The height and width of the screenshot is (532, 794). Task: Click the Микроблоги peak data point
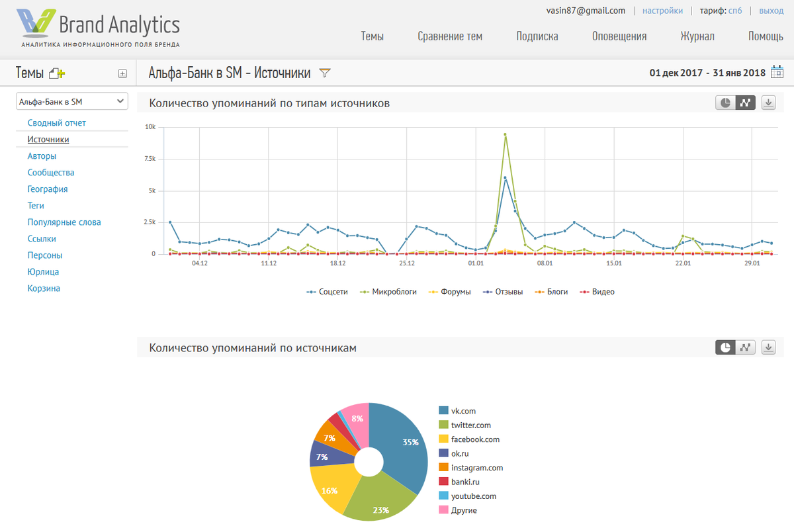tap(505, 134)
